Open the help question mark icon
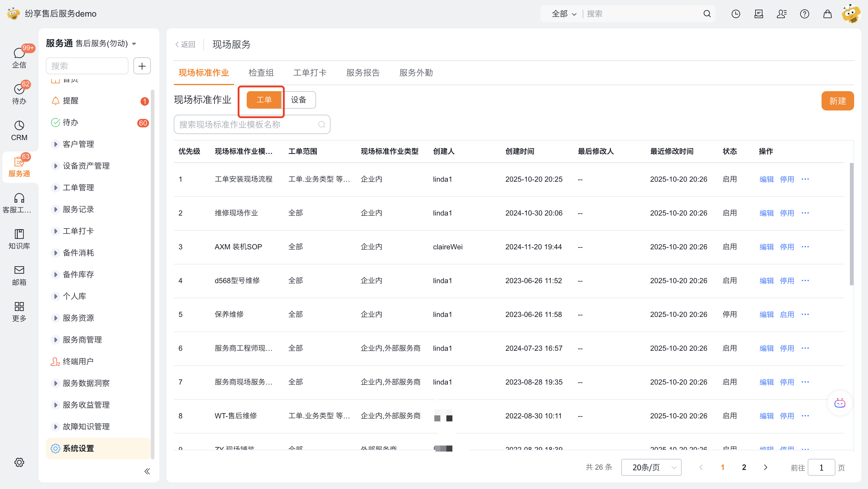Viewport: 868px width, 489px height. click(x=804, y=14)
